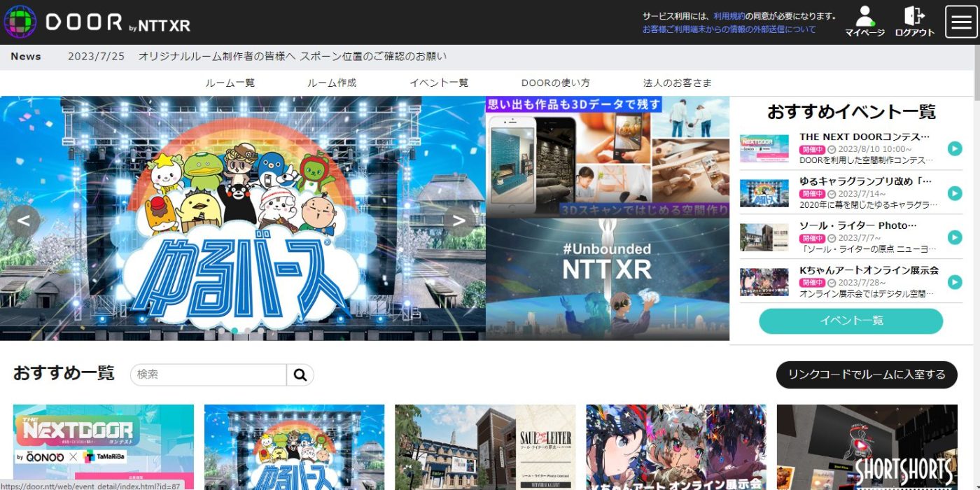The image size is (980, 490).
Task: Open 法人のお客さま menu item
Action: (x=678, y=83)
